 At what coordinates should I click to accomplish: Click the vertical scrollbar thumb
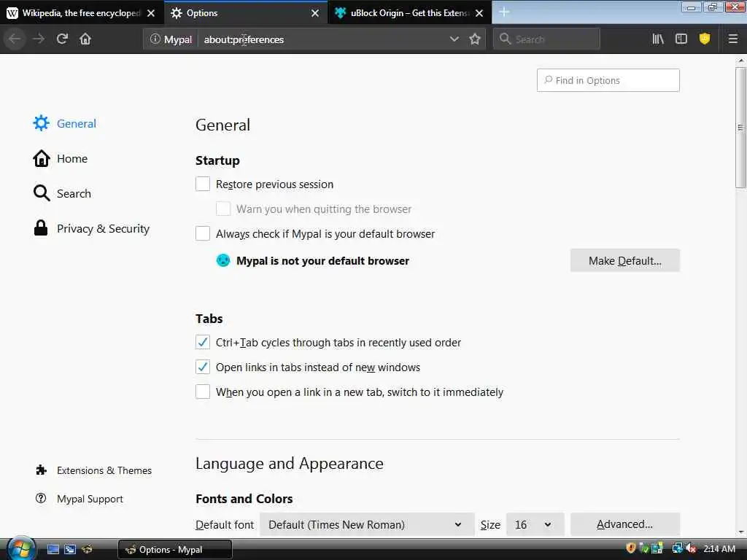(740, 127)
